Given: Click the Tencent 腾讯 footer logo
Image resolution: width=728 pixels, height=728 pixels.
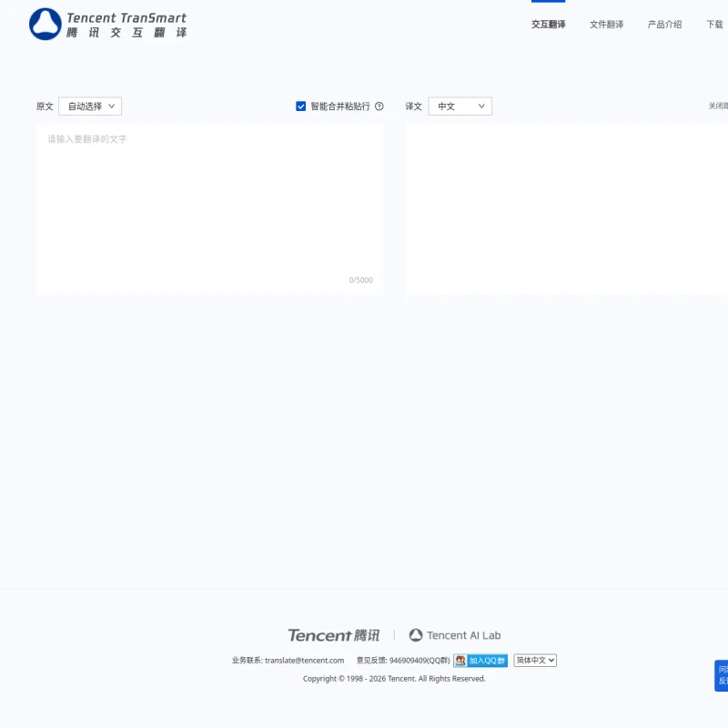Looking at the screenshot, I should [334, 635].
